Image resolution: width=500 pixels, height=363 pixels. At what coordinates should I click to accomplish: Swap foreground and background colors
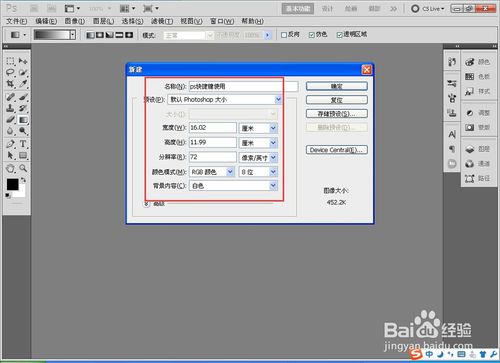[23, 180]
